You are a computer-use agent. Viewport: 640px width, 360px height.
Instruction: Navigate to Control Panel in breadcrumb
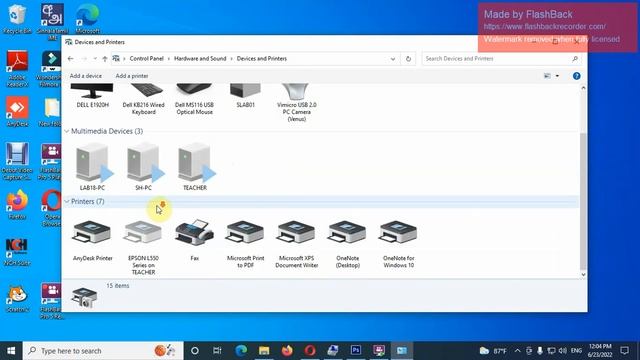[x=147, y=59]
